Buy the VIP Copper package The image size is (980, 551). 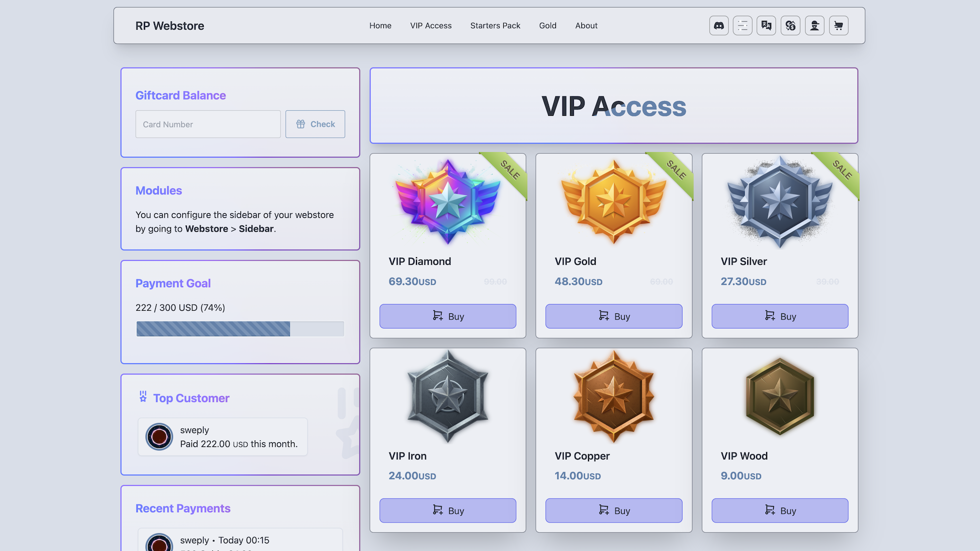[614, 511]
